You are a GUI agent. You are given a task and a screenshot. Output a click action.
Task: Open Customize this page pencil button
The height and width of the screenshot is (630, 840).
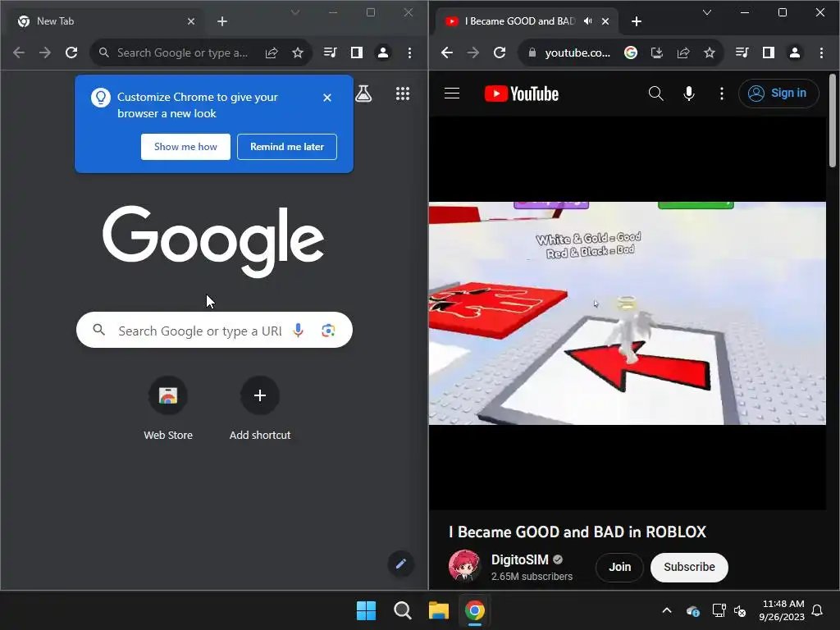click(x=400, y=564)
